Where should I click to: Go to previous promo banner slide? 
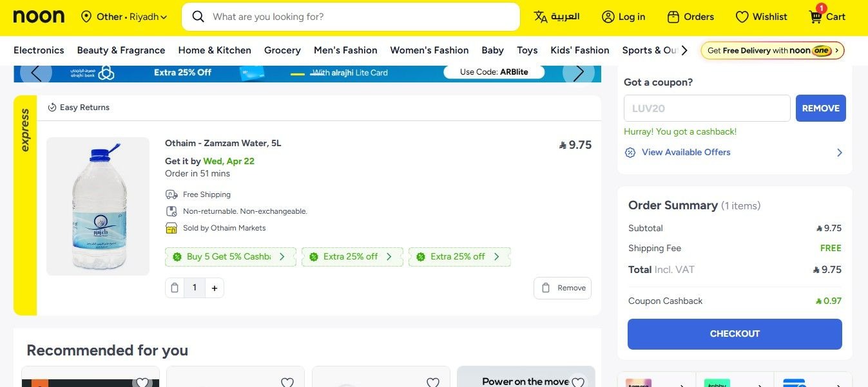tap(36, 73)
